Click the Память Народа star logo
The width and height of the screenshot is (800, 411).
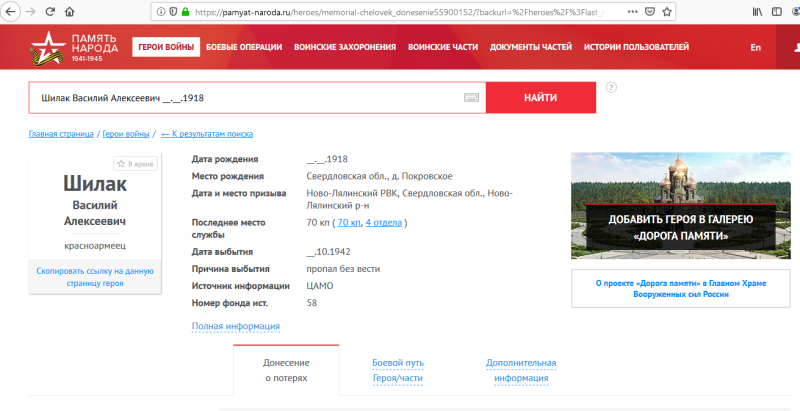click(x=45, y=47)
